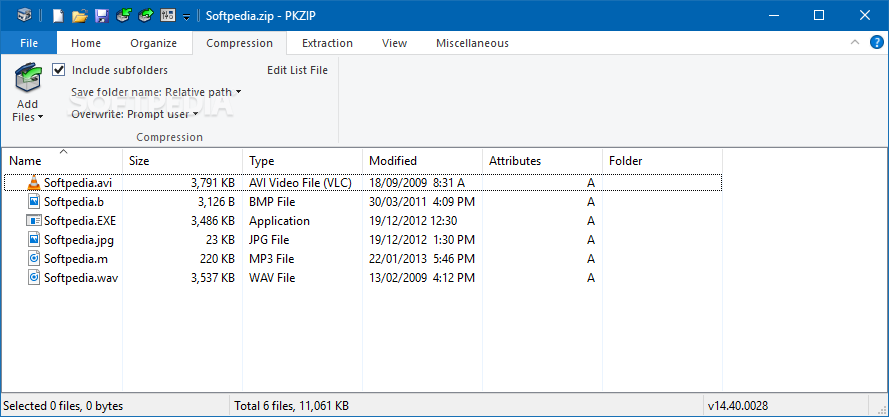Click the Add Files large ribbon icon
This screenshot has width=889, height=417.
click(x=27, y=78)
